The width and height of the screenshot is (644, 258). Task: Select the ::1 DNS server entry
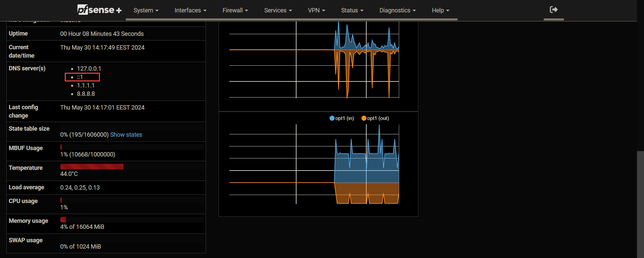click(80, 77)
